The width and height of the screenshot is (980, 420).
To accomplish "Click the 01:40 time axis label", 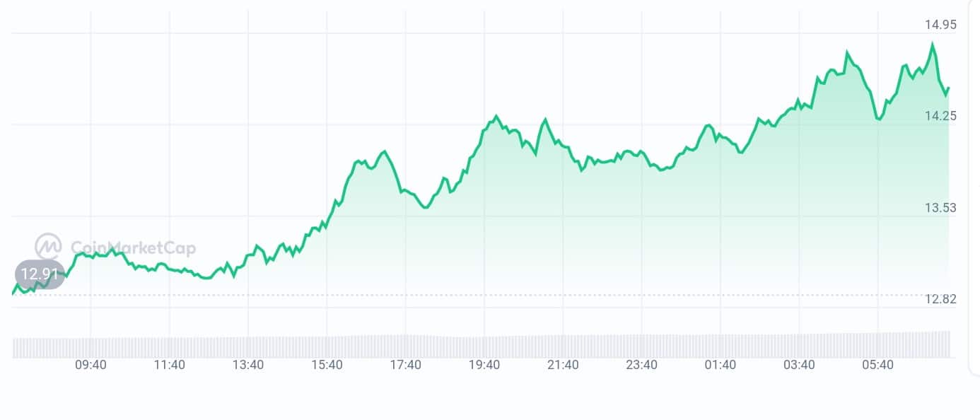I will pyautogui.click(x=721, y=365).
